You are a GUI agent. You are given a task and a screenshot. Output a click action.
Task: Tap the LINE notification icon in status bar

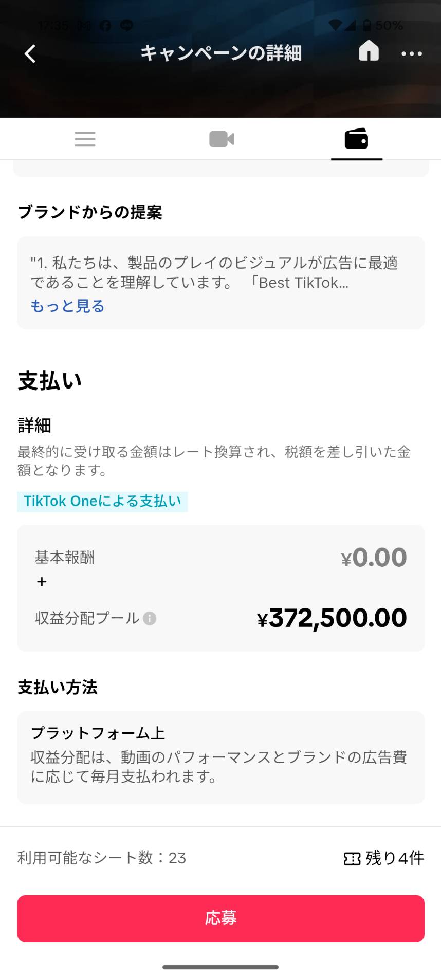point(126,25)
